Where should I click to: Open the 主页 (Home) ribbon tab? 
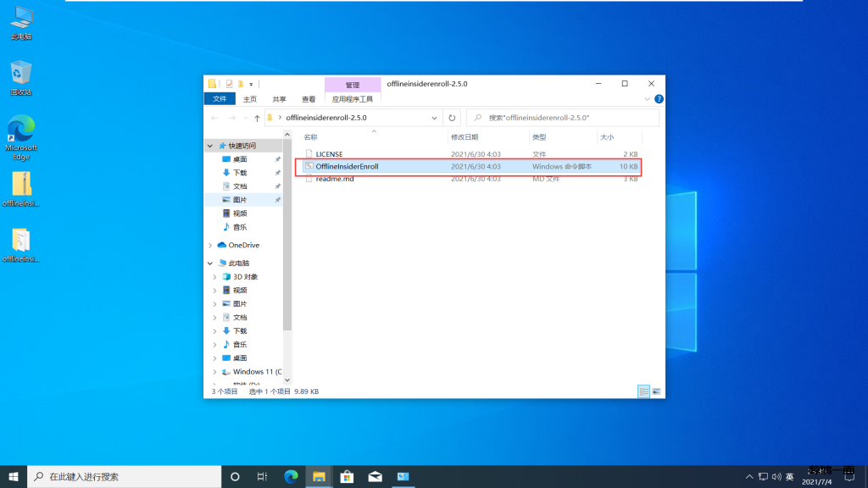(x=250, y=99)
